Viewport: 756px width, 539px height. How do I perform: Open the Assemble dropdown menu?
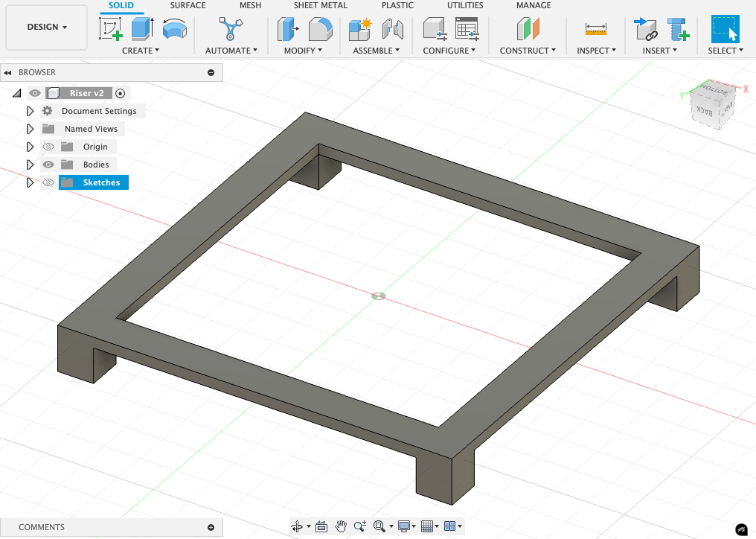tap(376, 51)
